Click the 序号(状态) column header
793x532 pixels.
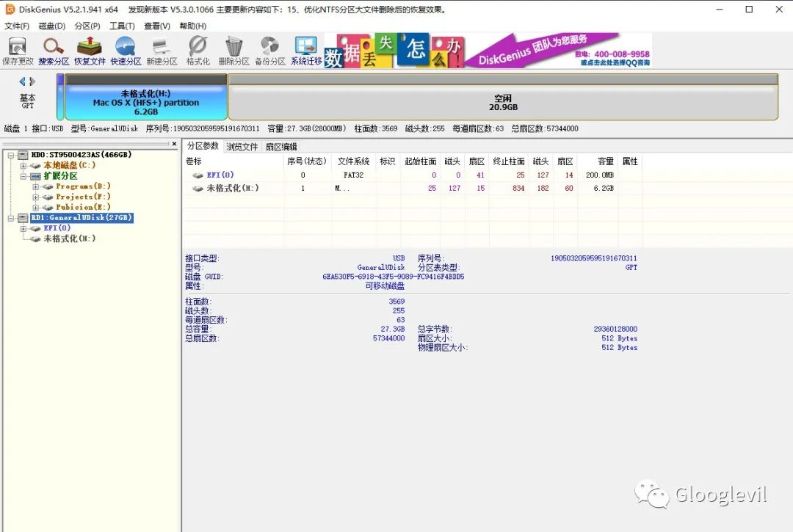click(x=307, y=161)
